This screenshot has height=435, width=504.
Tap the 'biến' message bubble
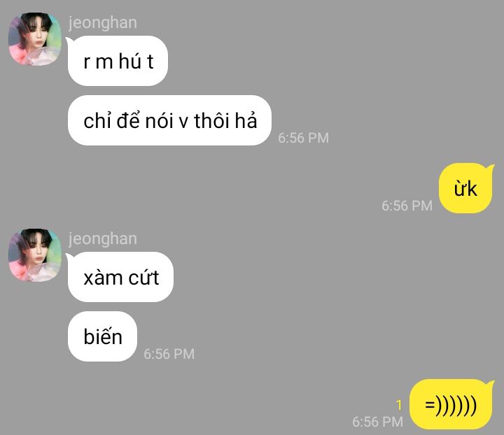click(x=102, y=336)
